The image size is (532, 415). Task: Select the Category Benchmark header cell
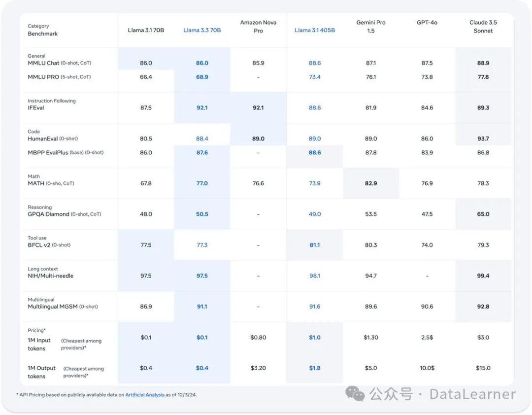click(42, 30)
